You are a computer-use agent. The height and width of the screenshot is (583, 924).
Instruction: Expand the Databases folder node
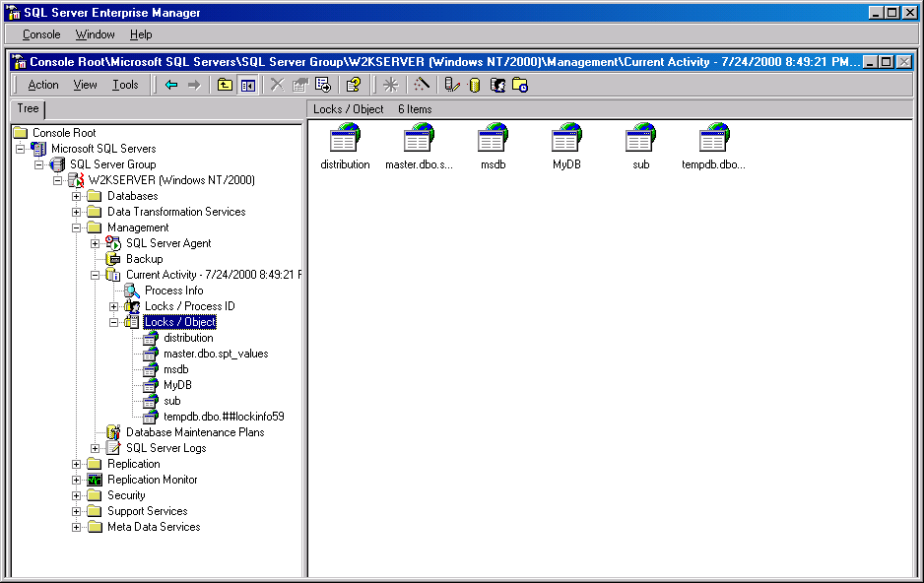click(x=77, y=196)
